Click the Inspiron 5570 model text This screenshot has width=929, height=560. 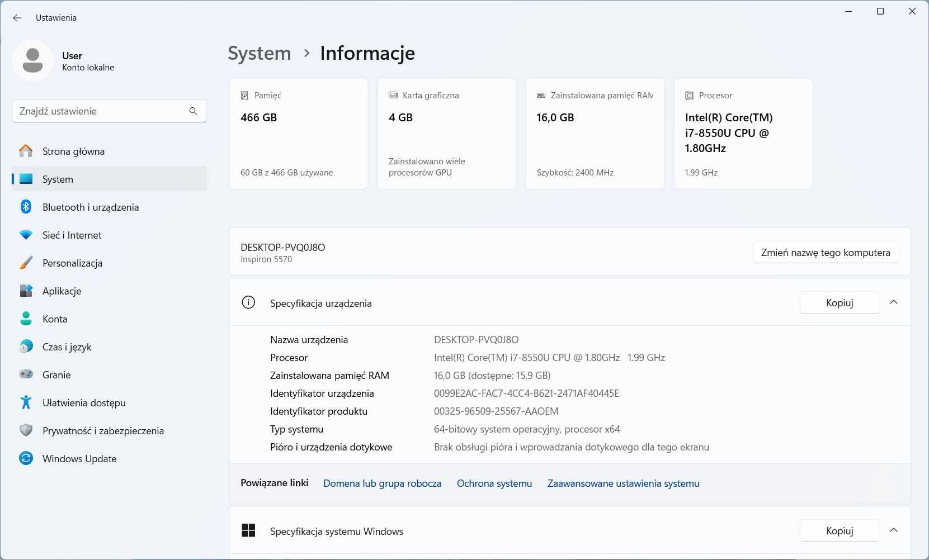tap(266, 259)
